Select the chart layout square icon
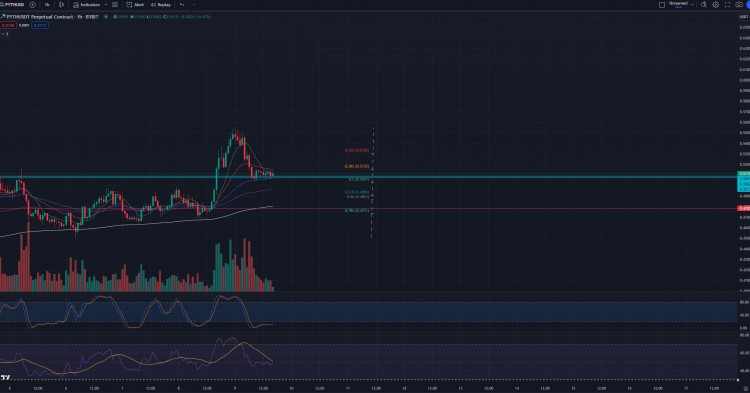 (662, 5)
